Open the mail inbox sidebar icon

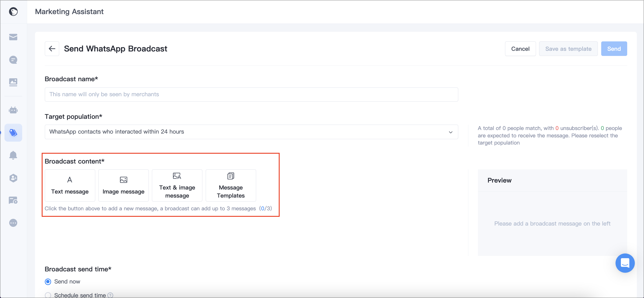(x=13, y=37)
